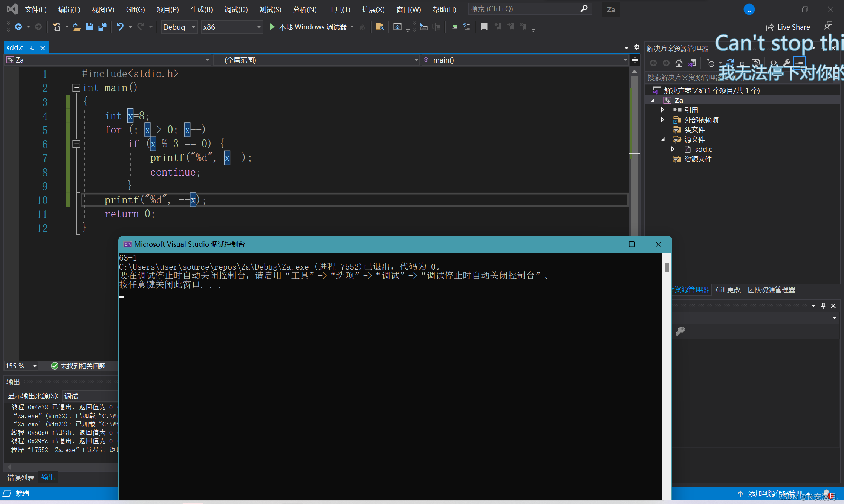Open the x86 platform dropdown
Viewport: 844px width, 504px height.
[232, 27]
